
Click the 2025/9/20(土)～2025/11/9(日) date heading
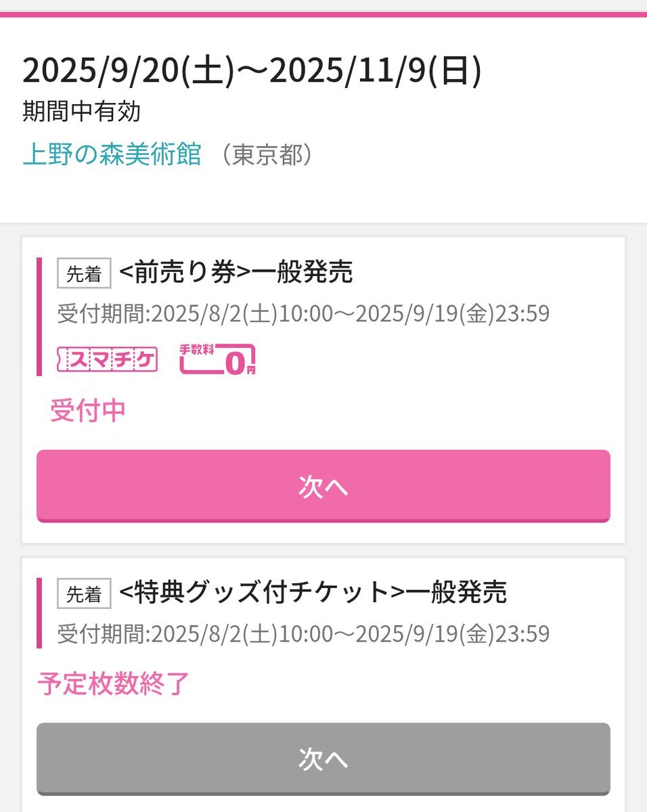tap(252, 72)
